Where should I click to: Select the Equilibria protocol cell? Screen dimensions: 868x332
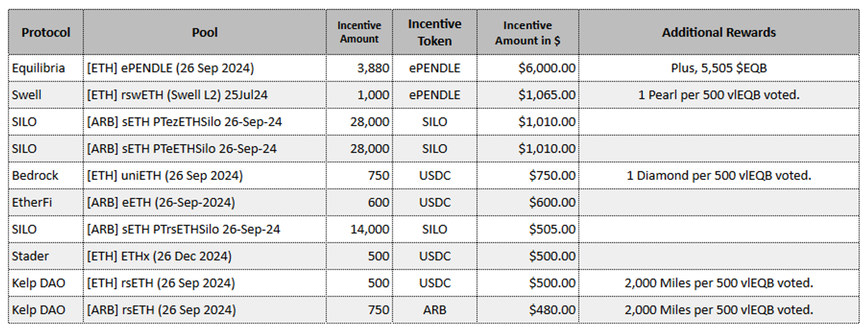point(39,68)
